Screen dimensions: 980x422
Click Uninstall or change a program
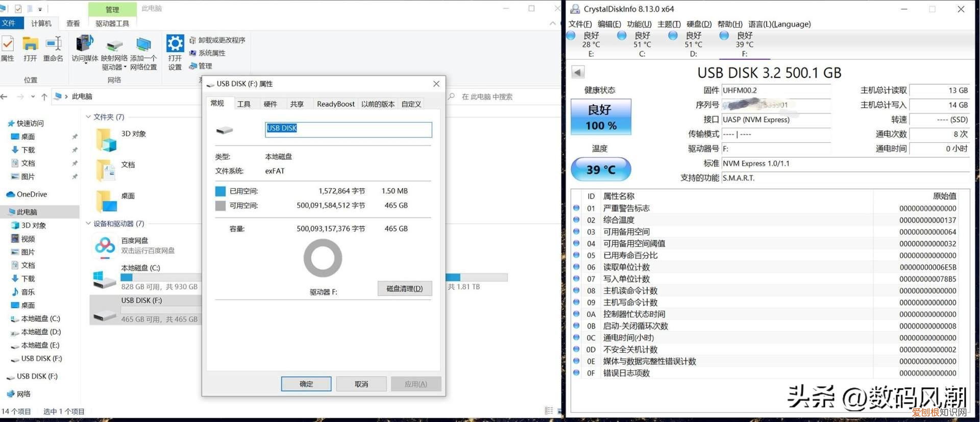pyautogui.click(x=217, y=40)
